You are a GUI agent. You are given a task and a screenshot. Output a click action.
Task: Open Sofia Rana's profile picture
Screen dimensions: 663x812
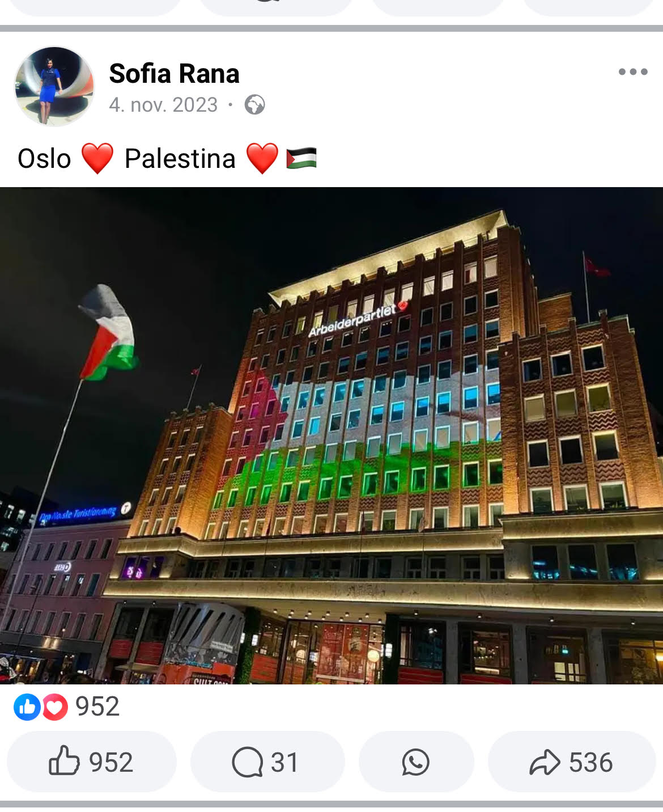(x=54, y=86)
